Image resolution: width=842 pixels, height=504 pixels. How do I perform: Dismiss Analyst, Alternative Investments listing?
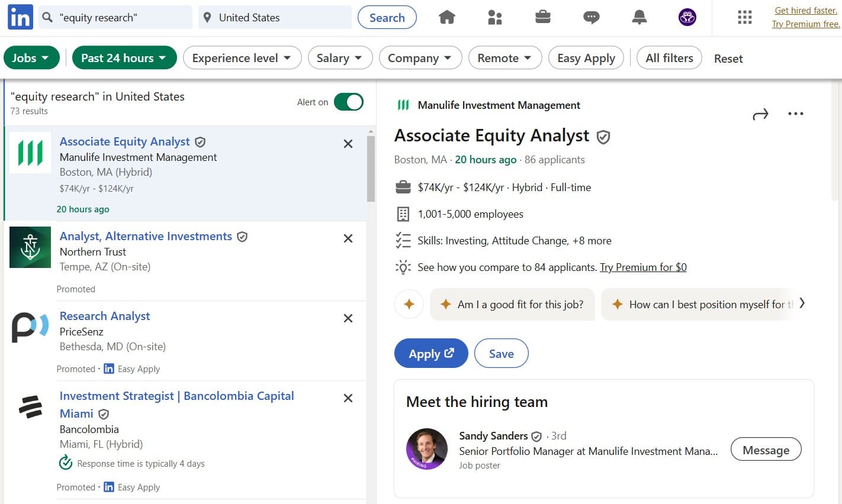click(x=348, y=238)
